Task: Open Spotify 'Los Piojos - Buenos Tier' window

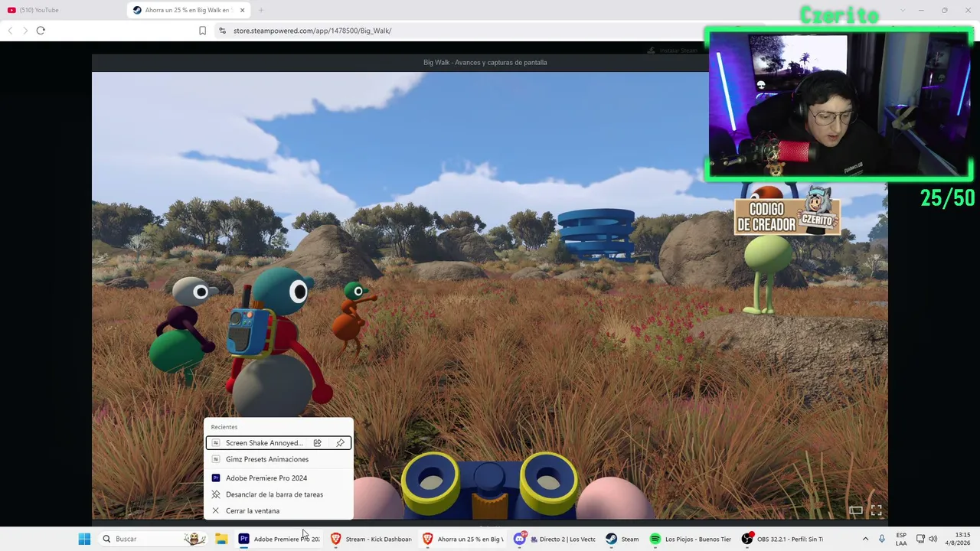Action: coord(691,539)
